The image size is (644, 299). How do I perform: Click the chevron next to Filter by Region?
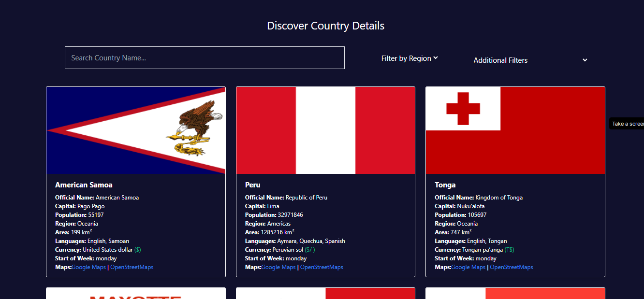pyautogui.click(x=436, y=58)
